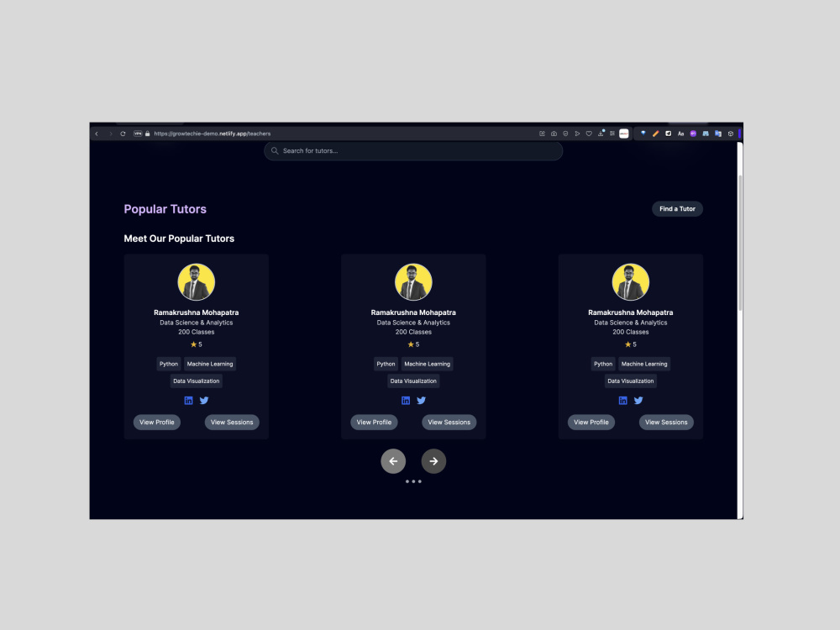This screenshot has height=630, width=840.
Task: Open the translate extension icon
Action: 718,134
